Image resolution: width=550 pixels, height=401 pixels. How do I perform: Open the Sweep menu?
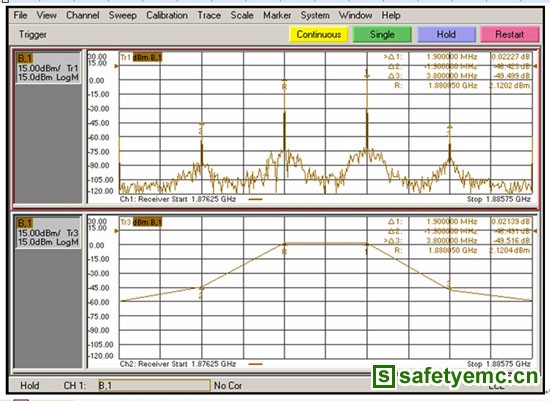pyautogui.click(x=122, y=15)
